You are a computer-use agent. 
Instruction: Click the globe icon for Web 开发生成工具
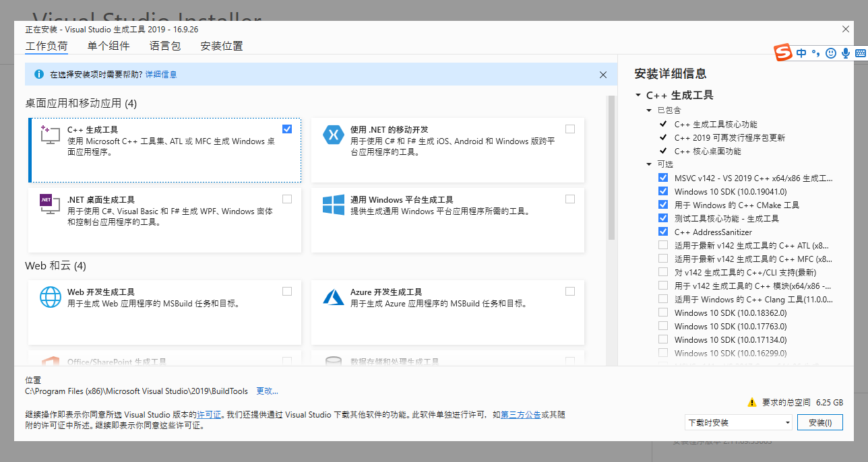pos(51,297)
